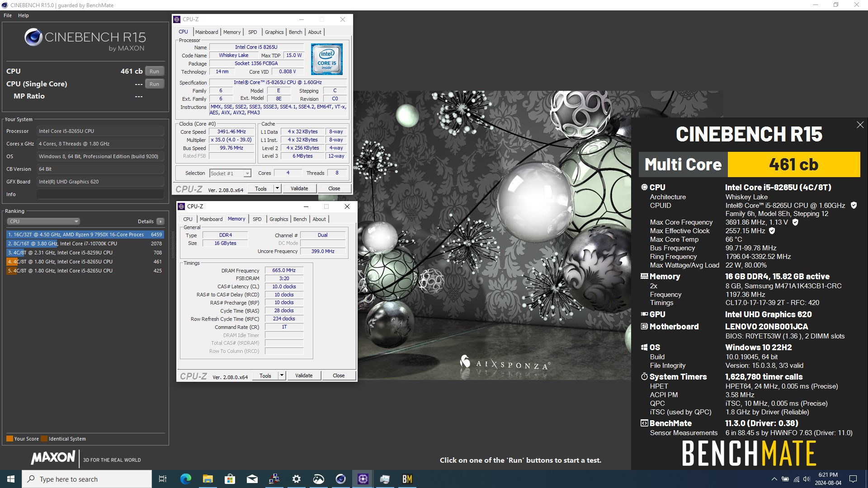
Task: Open the Socket #1 selection dropdown
Action: coord(231,174)
